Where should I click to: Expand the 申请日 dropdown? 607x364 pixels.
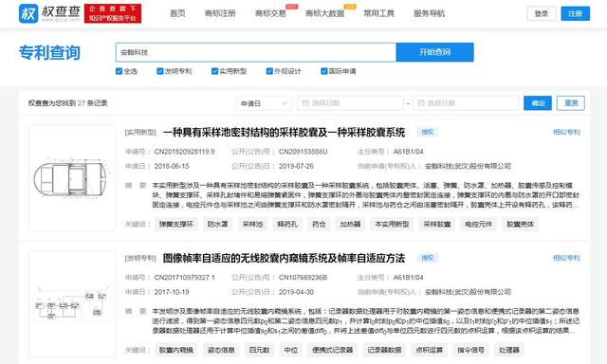click(x=264, y=103)
